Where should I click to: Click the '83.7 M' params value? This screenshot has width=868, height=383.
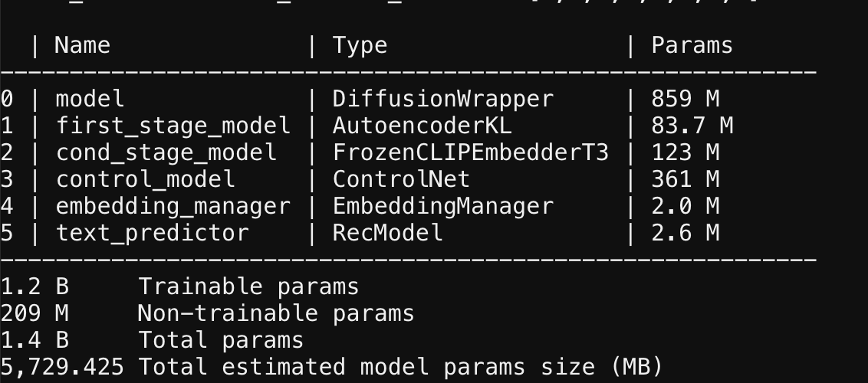pos(692,126)
